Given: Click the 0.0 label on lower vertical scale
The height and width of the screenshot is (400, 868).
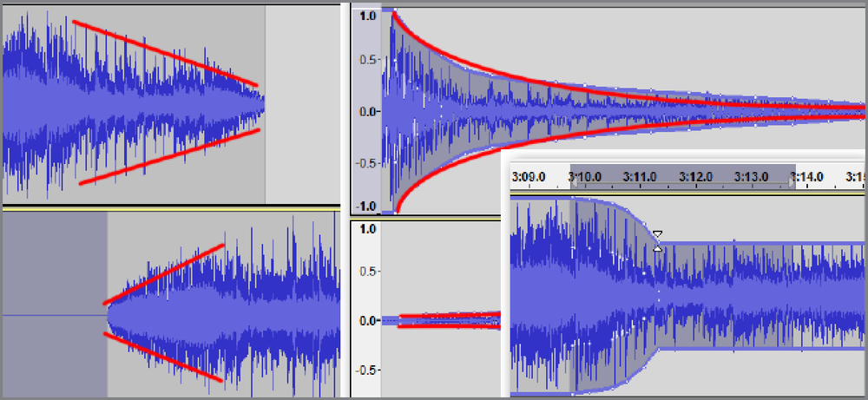Looking at the screenshot, I should [367, 320].
